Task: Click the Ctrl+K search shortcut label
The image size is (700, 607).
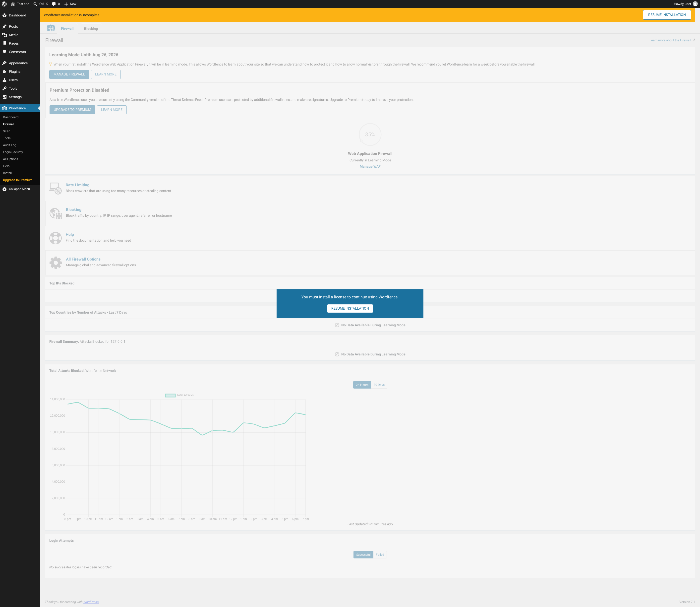Action: pyautogui.click(x=43, y=4)
